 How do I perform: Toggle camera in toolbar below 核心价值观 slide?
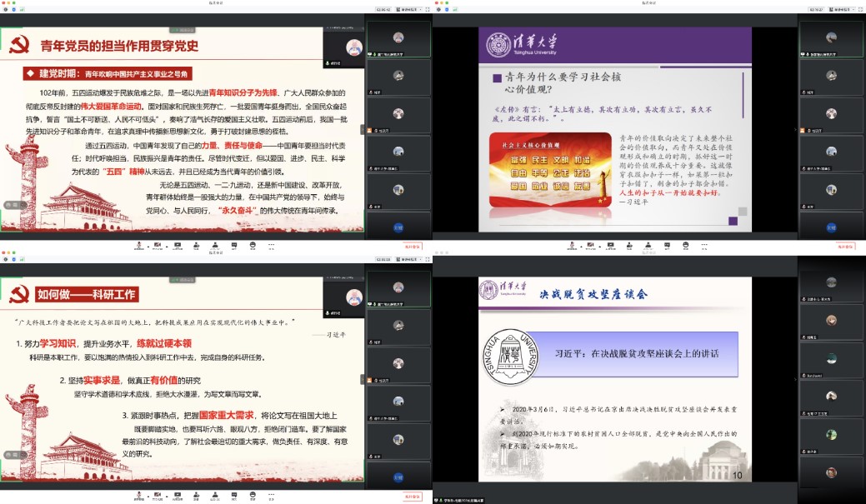[591, 245]
